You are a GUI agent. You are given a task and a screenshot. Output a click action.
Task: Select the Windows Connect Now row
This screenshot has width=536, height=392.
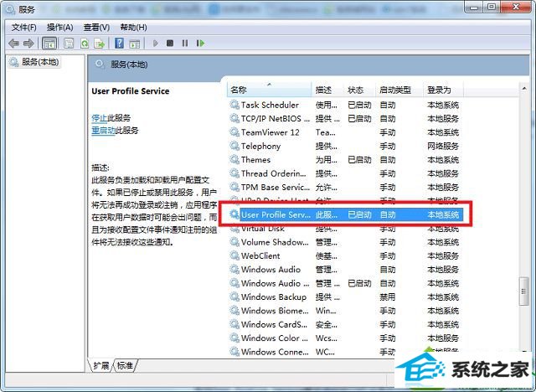[345, 351]
